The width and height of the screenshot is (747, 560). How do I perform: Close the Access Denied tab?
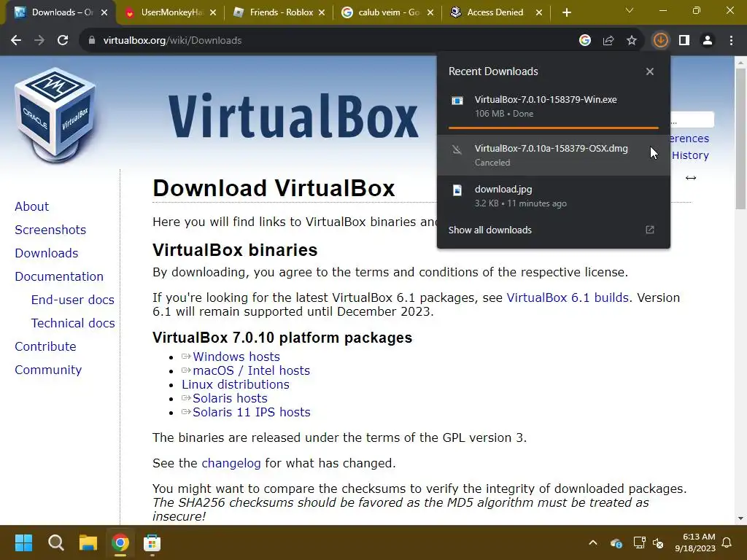click(539, 13)
